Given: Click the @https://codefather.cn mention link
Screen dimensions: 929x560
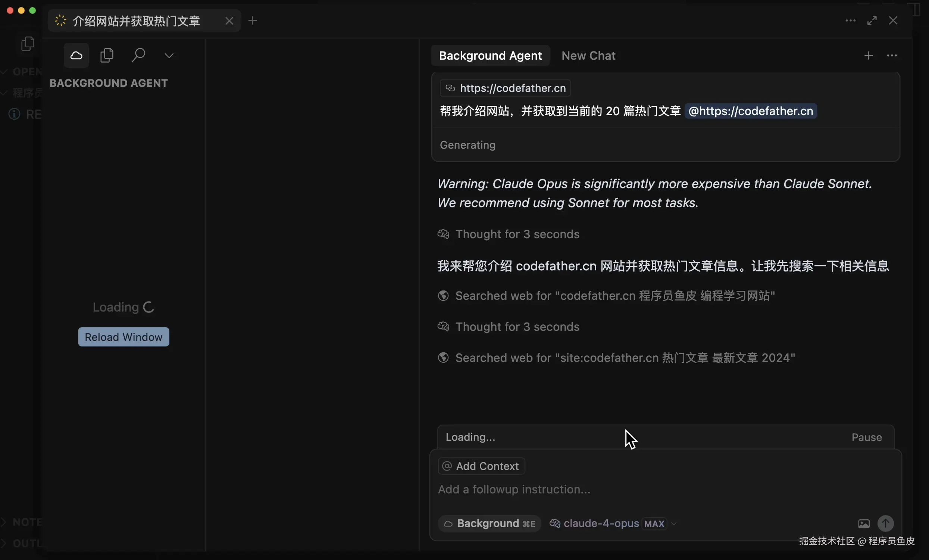Looking at the screenshot, I should pos(750,111).
